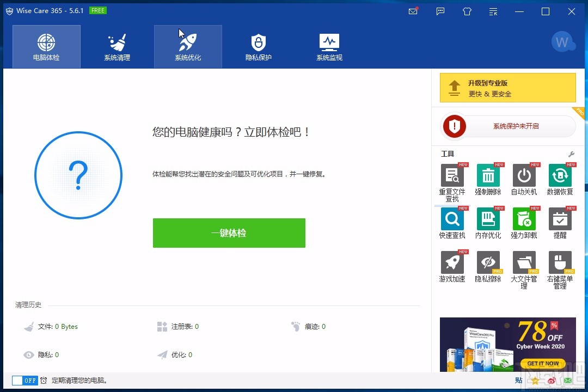This screenshot has height=392, width=588.
Task: Open 右键菜单管理 tool
Action: [560, 270]
